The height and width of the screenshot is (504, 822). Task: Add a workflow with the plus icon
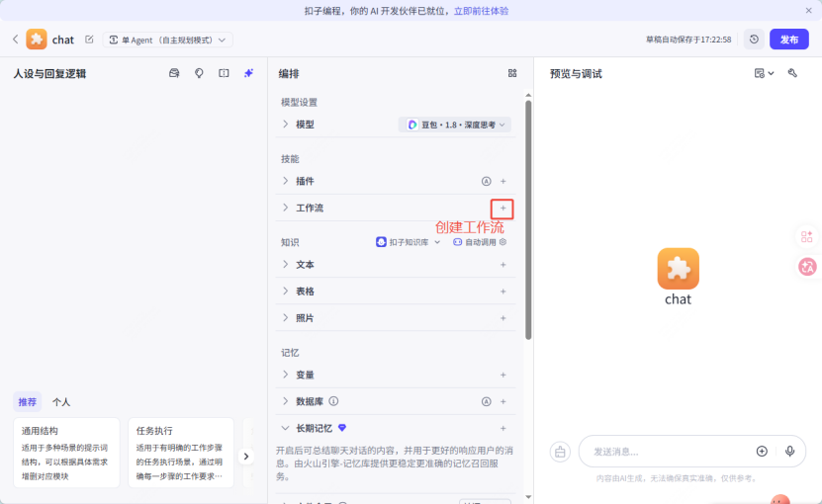(x=502, y=209)
